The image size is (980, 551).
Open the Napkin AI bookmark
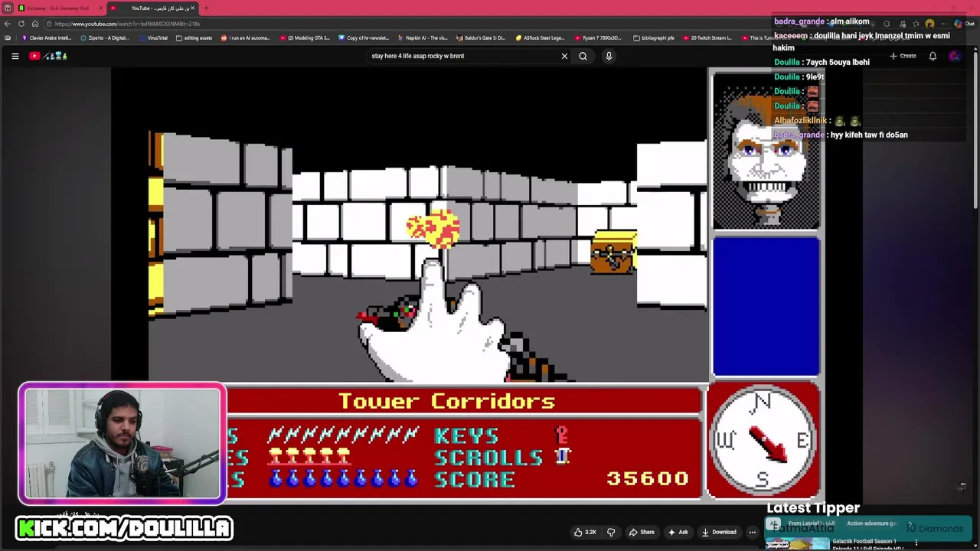(423, 37)
